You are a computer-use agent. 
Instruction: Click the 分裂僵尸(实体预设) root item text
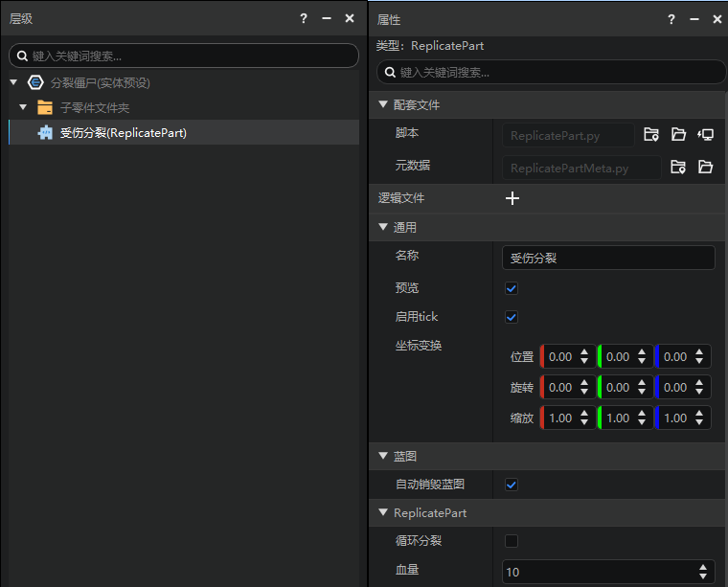pos(101,82)
